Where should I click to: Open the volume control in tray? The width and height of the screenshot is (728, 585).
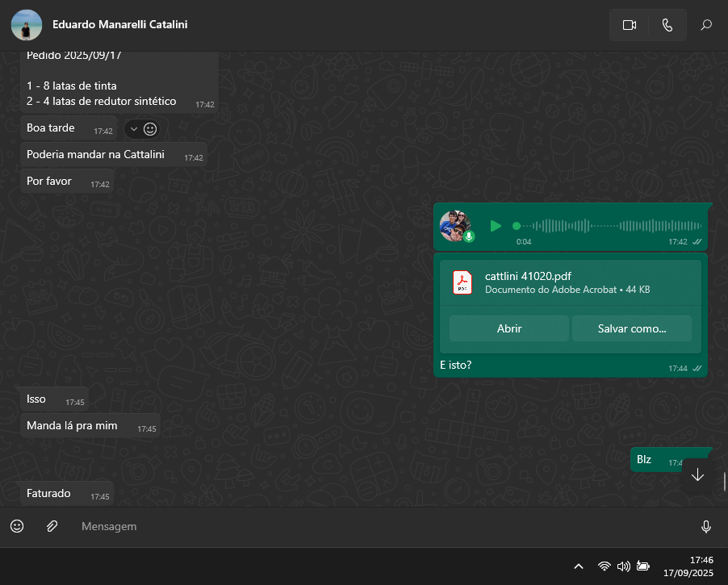tap(623, 566)
